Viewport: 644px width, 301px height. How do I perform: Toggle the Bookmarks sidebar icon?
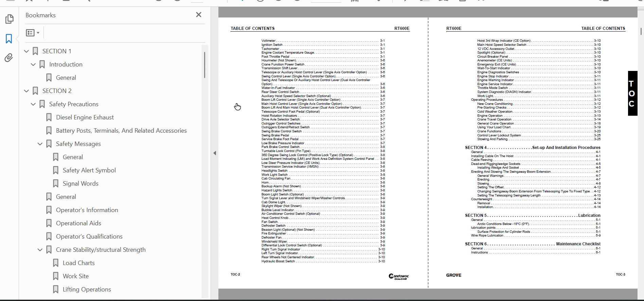pos(9,39)
